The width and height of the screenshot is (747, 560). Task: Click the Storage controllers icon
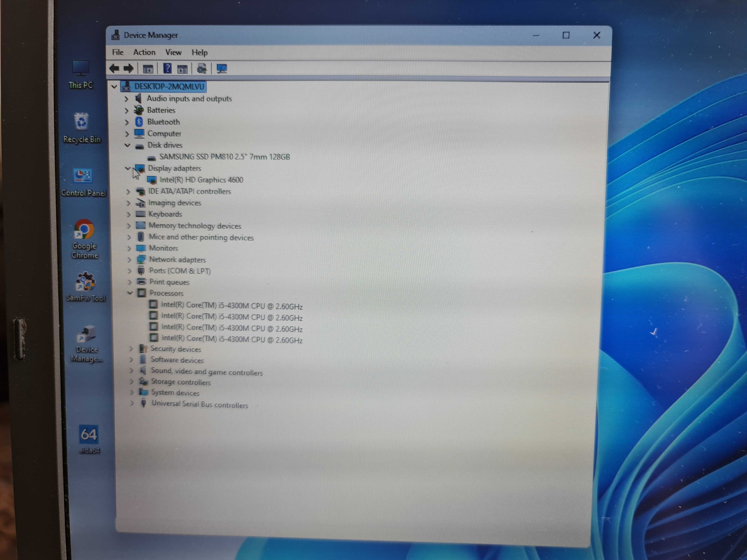pos(144,381)
